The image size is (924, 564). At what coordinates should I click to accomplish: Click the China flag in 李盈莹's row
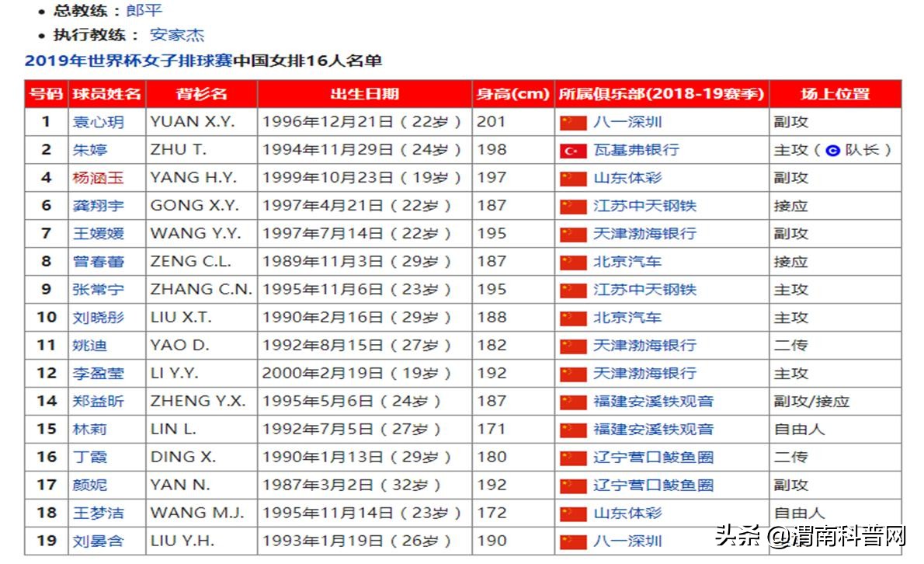click(x=573, y=374)
